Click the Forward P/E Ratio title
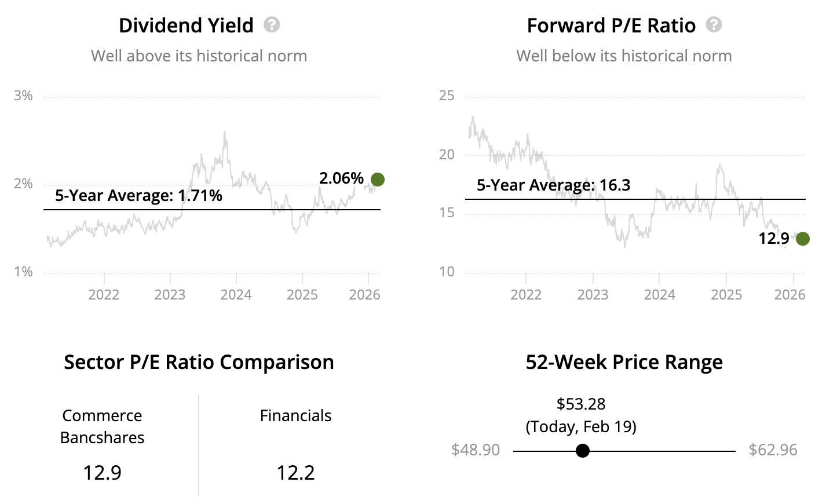Screen dimensions: 826x504 pos(611,25)
